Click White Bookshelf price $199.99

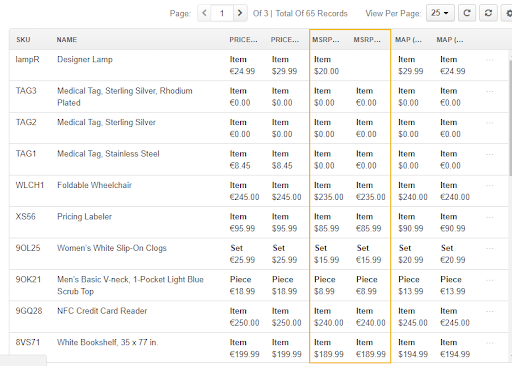click(x=286, y=354)
